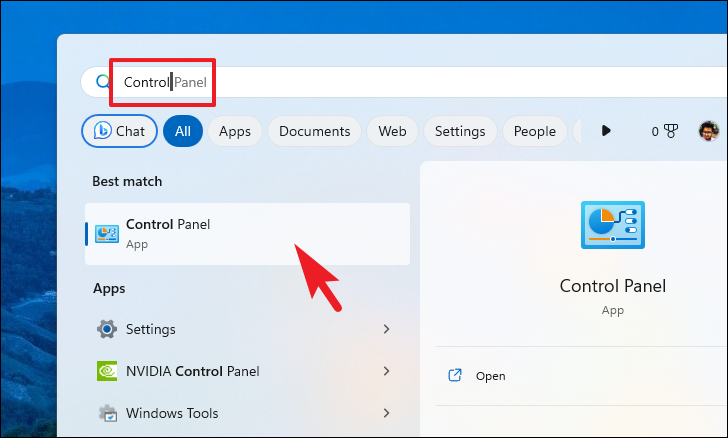Open Bing Chat from the filter row
Screen dimensions: 728x438
(x=119, y=131)
